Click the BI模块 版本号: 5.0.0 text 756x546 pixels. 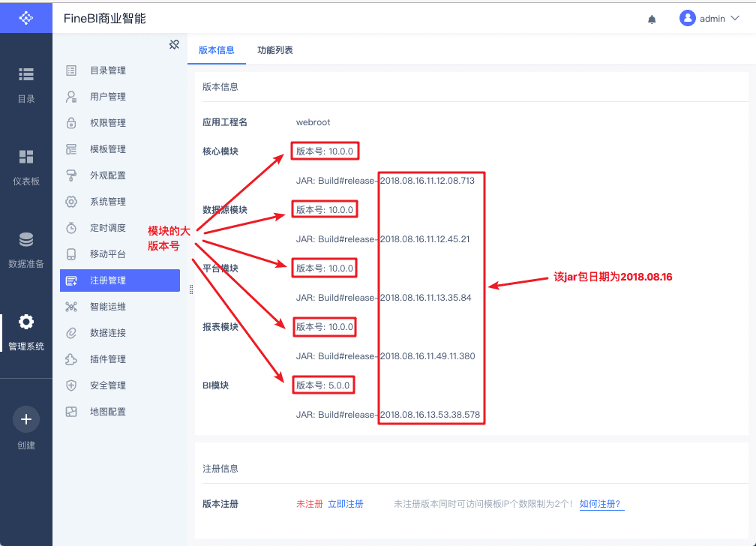click(x=323, y=385)
